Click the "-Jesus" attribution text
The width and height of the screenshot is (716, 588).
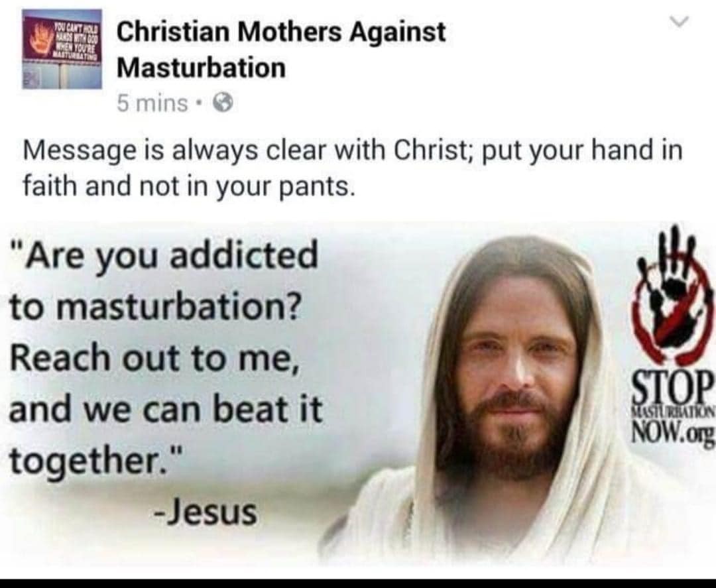coord(206,512)
